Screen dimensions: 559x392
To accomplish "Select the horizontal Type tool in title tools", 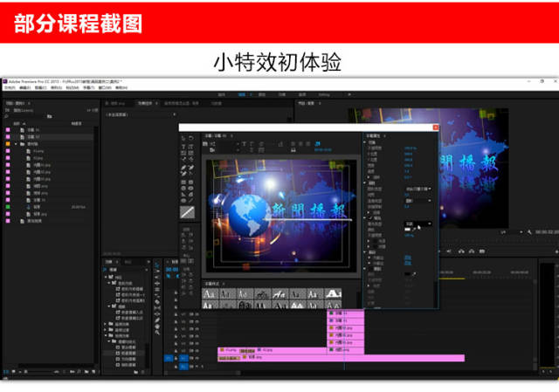I will [x=183, y=146].
